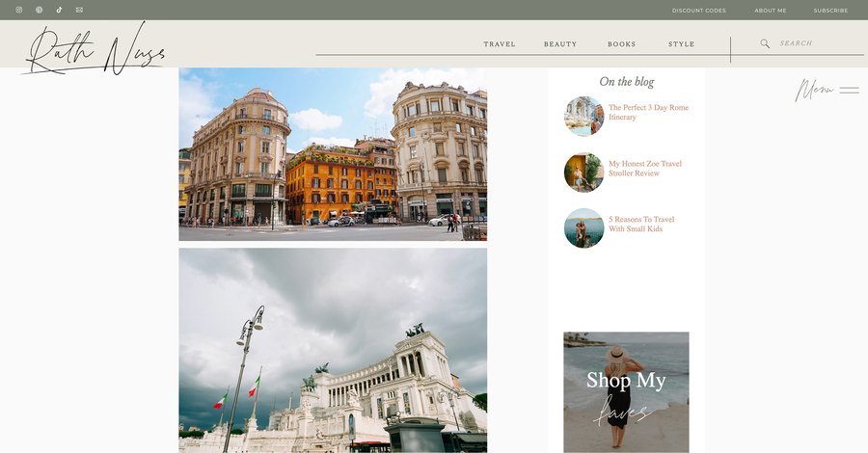Click the Ruth Nuss signature logo
The image size is (868, 453).
[x=95, y=50]
